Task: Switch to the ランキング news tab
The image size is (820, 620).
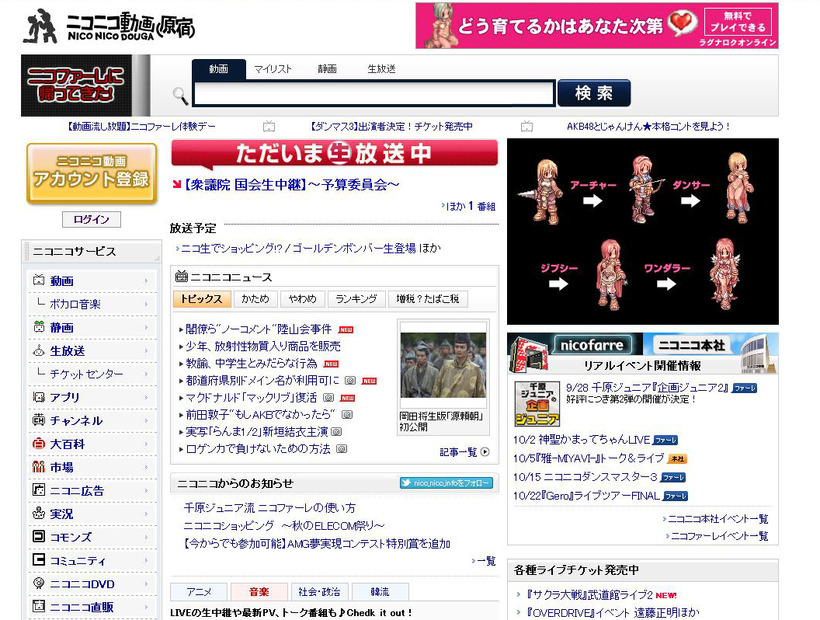Action: [356, 299]
